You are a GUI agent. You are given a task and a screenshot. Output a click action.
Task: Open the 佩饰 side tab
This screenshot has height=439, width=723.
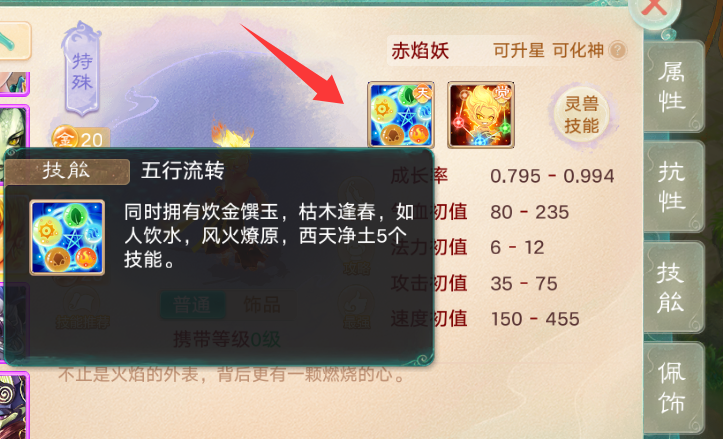(x=673, y=387)
